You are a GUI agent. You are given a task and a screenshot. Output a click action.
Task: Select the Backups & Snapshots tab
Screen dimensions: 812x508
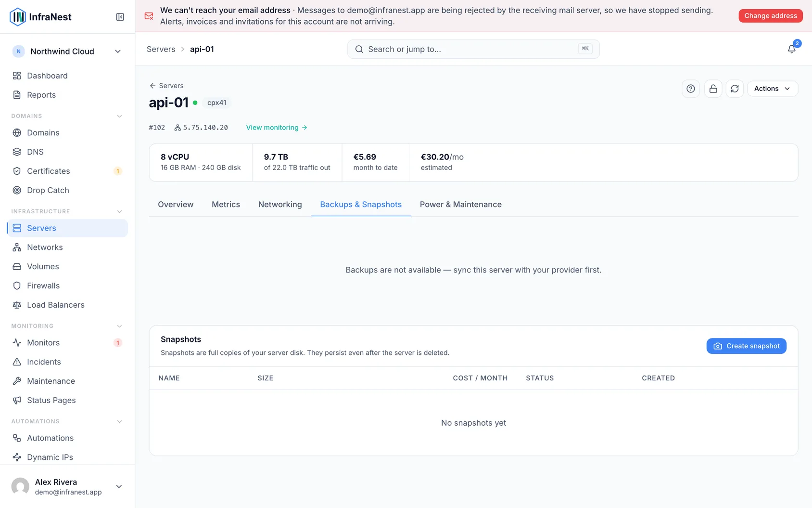coord(361,205)
